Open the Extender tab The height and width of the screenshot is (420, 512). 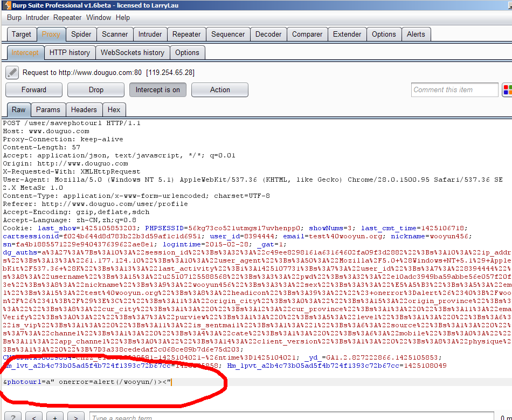(347, 35)
